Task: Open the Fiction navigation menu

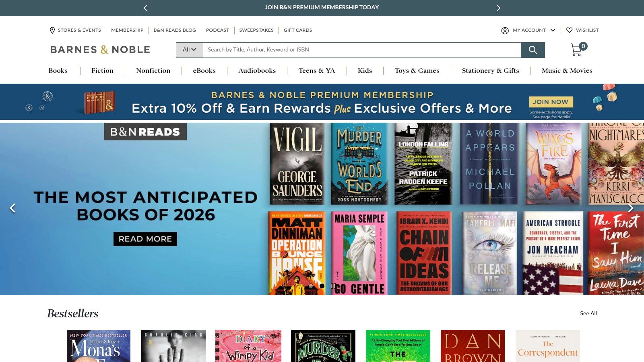Action: click(x=102, y=70)
